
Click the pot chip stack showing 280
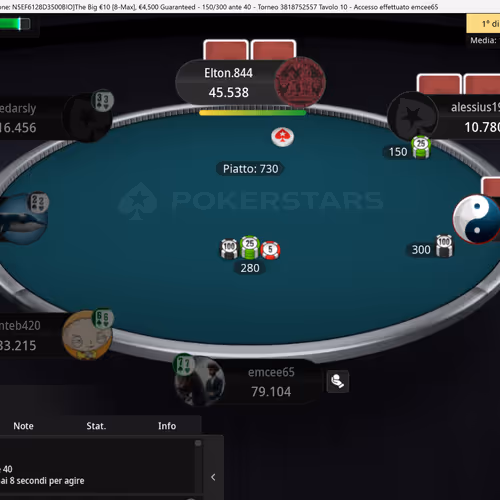pyautogui.click(x=250, y=249)
